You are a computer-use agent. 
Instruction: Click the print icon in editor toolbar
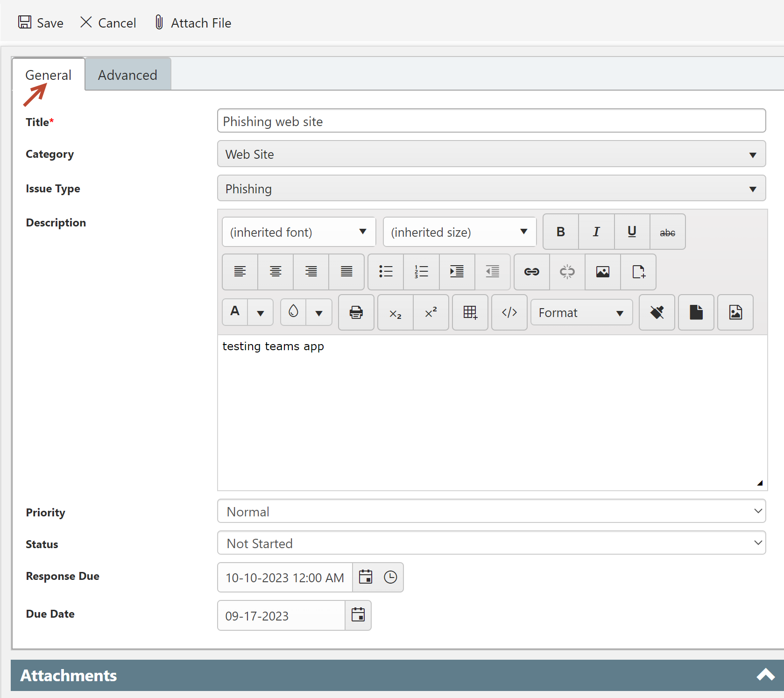(x=356, y=312)
